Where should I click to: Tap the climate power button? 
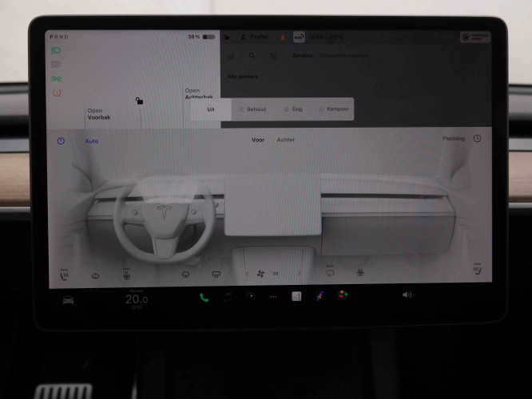[61, 140]
